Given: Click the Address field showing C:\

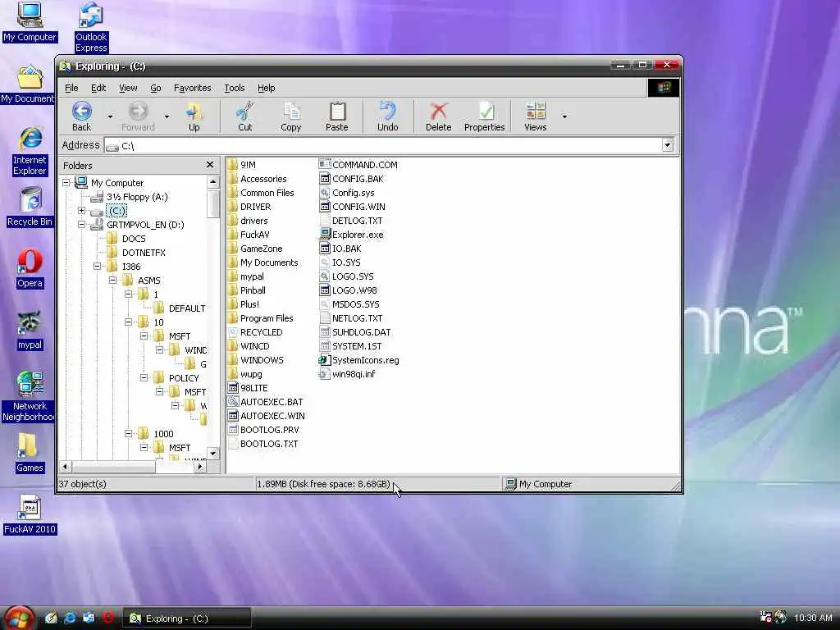Looking at the screenshot, I should click(x=383, y=145).
